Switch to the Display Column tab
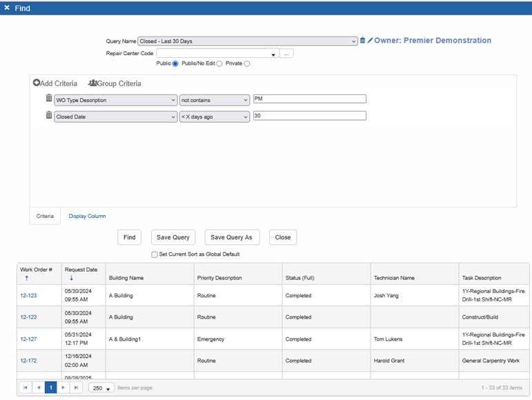 coord(87,216)
